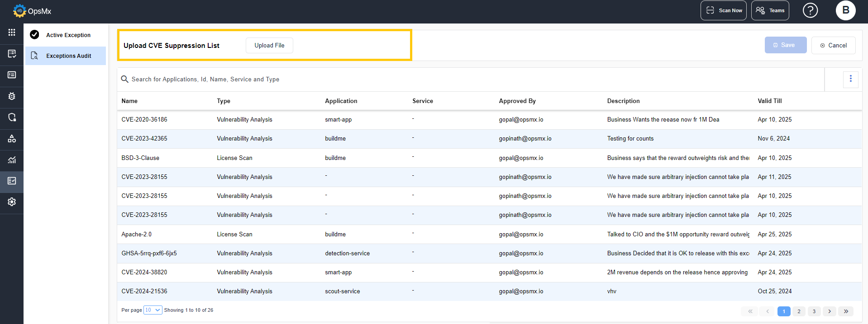The width and height of the screenshot is (868, 324).
Task: Click the Upload File button
Action: point(269,46)
